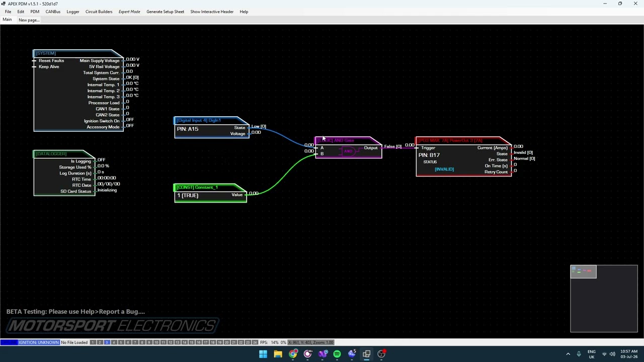Click the Ignition Switch On row
This screenshot has width=644, height=362.
tap(102, 121)
